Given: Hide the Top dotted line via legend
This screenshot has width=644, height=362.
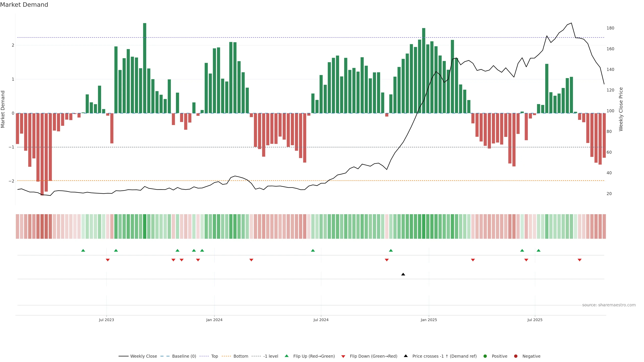Looking at the screenshot, I should [x=214, y=356].
